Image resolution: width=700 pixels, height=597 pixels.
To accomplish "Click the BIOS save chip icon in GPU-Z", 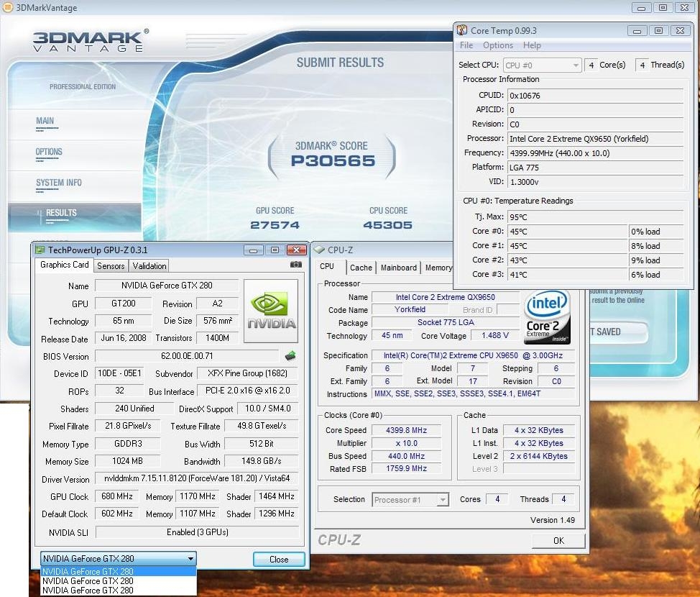I will pos(290,356).
